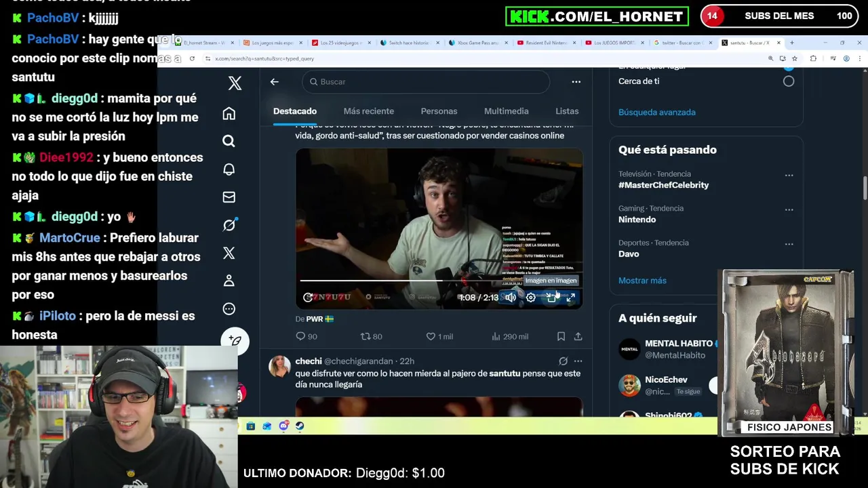Enable picture-in-picture on the video
Image resolution: width=868 pixels, height=488 pixels.
551,297
